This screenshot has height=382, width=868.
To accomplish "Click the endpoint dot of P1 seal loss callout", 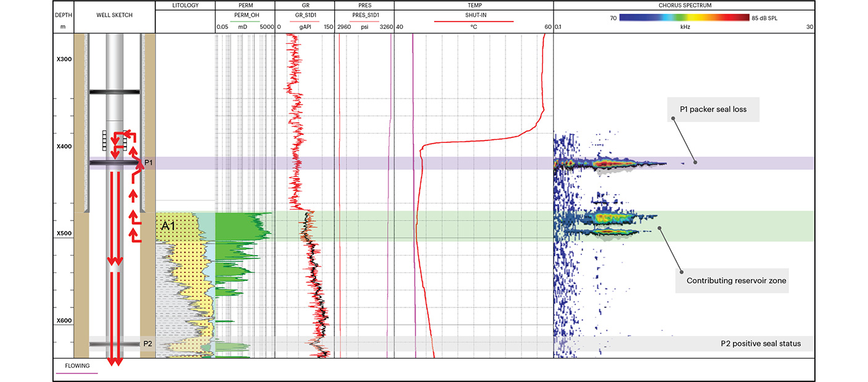I will click(x=695, y=163).
